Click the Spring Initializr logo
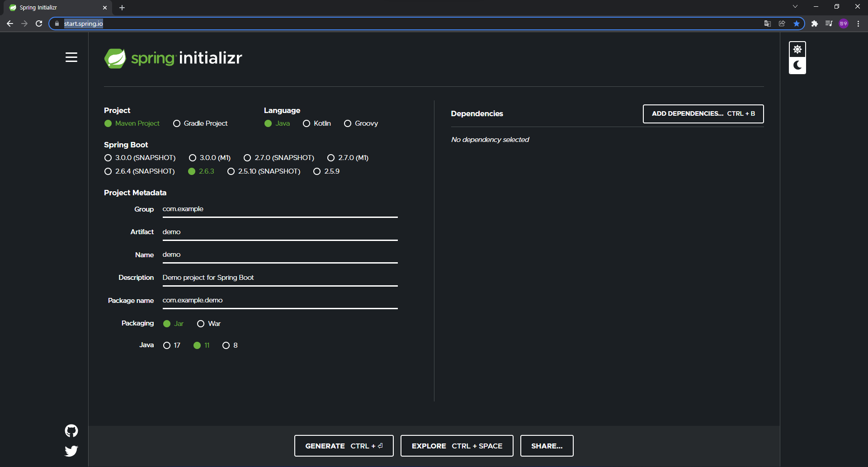The image size is (868, 467). coord(173,58)
